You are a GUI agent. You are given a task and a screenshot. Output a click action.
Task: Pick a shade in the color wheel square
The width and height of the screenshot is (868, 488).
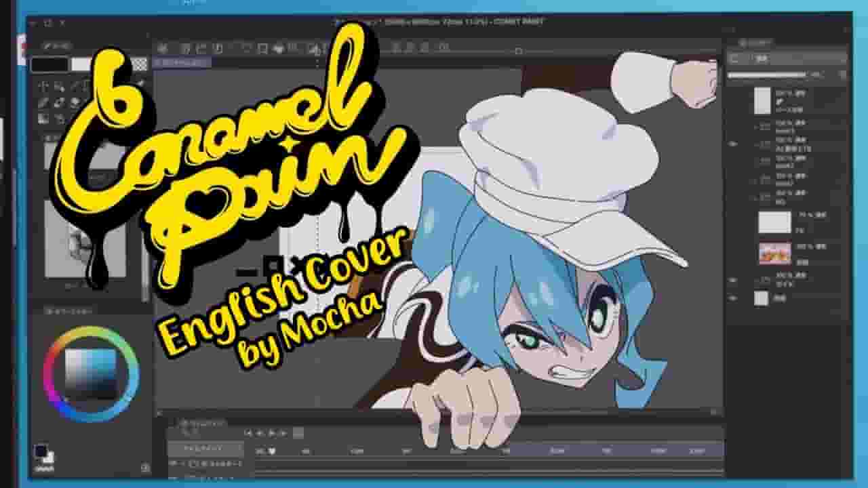91,375
